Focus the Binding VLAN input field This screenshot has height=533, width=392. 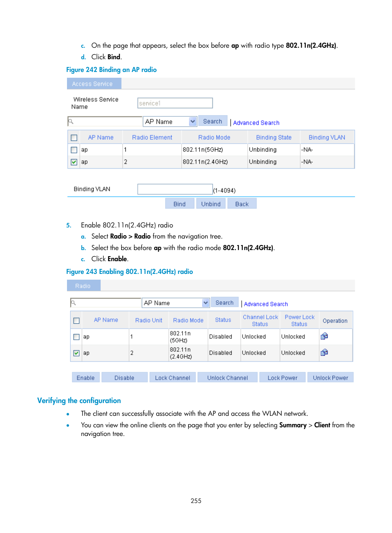click(x=175, y=189)
